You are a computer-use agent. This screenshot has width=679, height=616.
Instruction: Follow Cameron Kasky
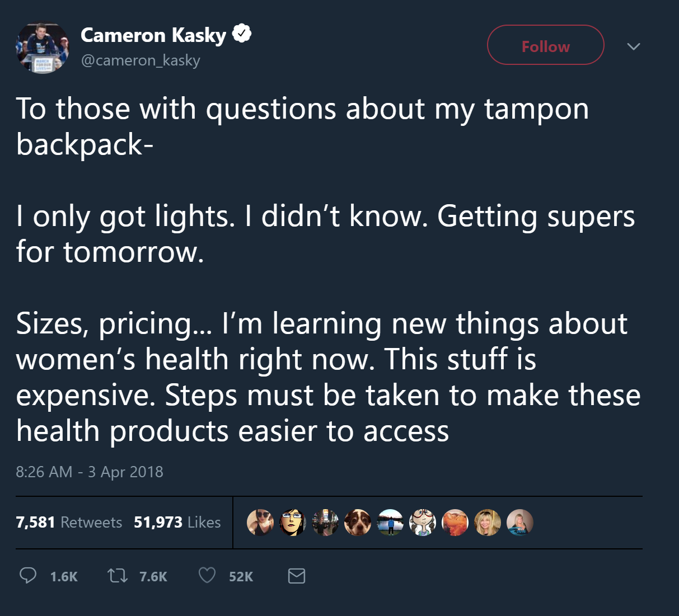pos(546,45)
